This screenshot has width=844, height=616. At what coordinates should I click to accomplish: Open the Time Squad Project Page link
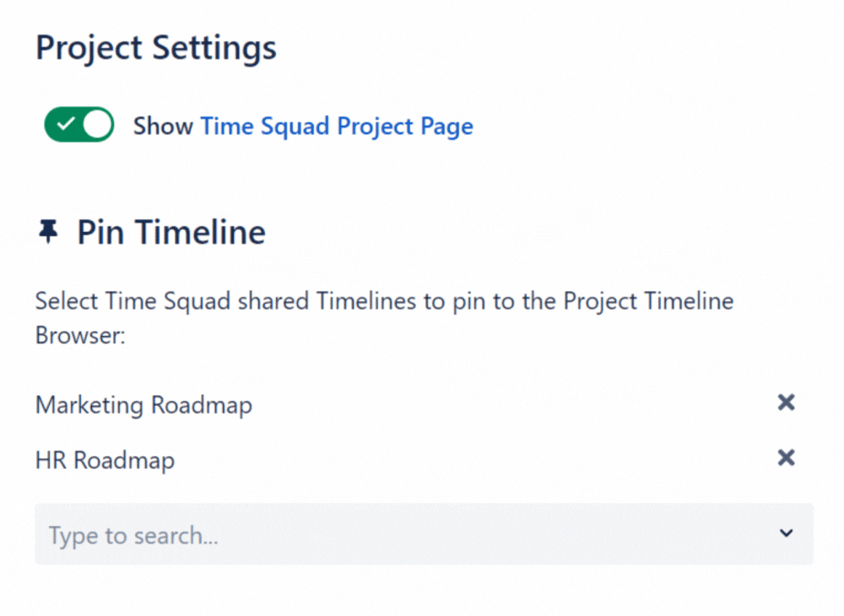[x=336, y=126]
